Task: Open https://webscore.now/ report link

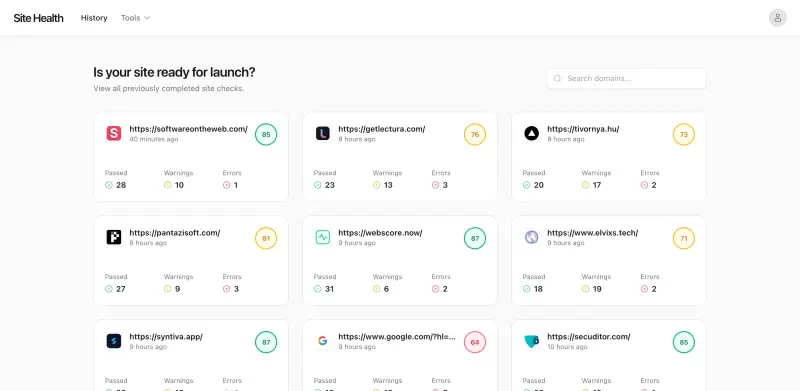Action: [380, 233]
